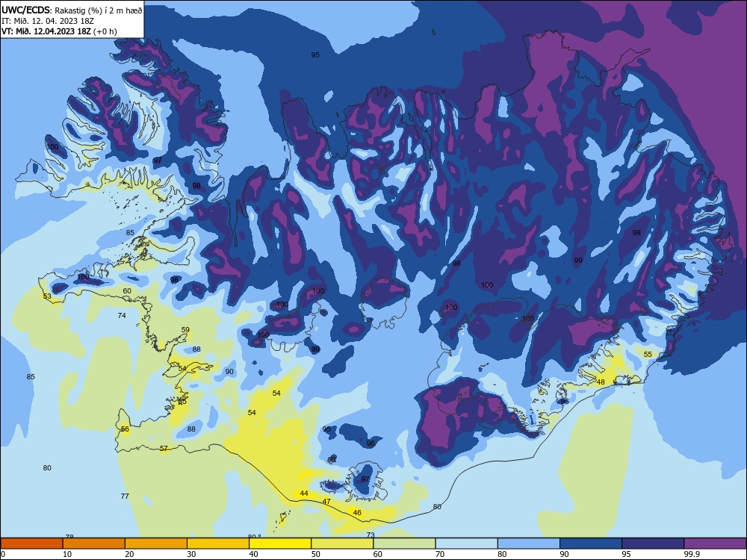Screen dimensions: 747x560
Task: Click the '(+0 h)' forecast offset text
Action: 105,31
